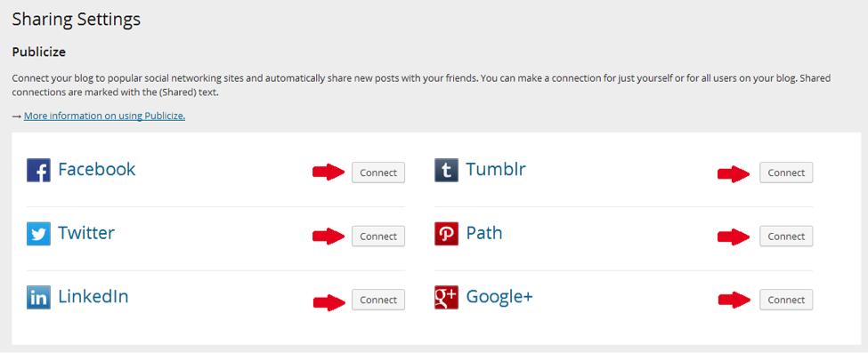Select the Path service name
Screen dimensions: 868x353
click(x=484, y=233)
